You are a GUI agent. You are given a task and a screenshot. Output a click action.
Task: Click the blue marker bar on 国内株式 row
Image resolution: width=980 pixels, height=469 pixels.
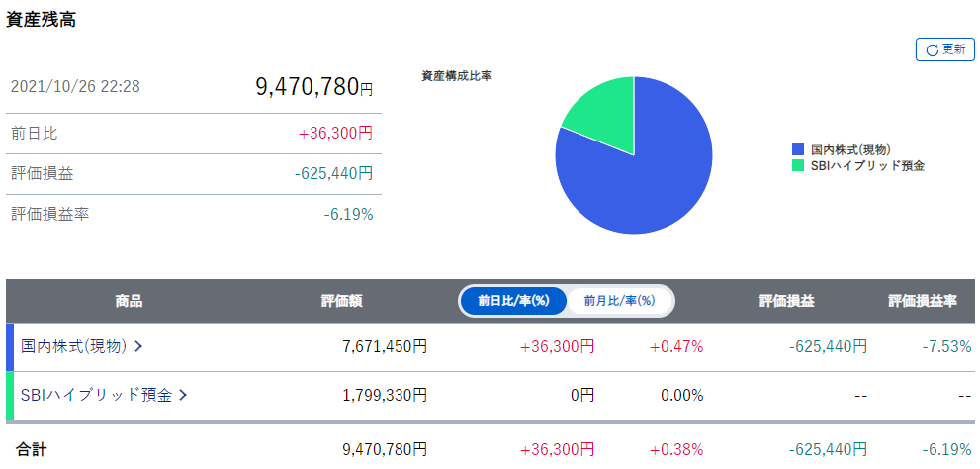[x=10, y=346]
